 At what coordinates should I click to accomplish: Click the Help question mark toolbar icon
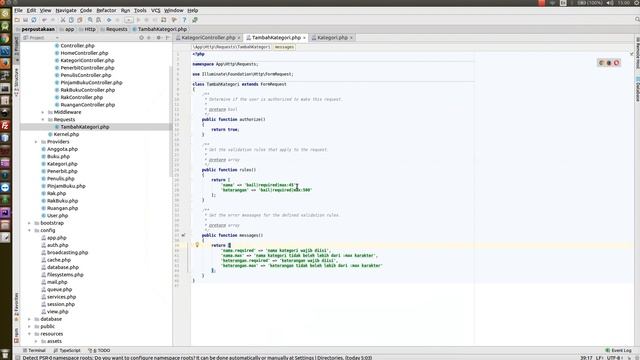click(184, 20)
